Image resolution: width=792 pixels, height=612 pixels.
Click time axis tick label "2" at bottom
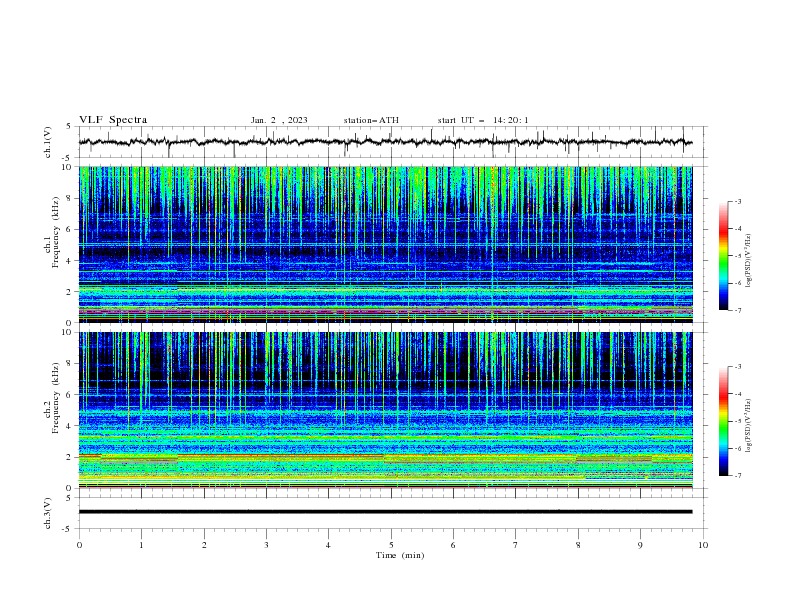(x=204, y=545)
